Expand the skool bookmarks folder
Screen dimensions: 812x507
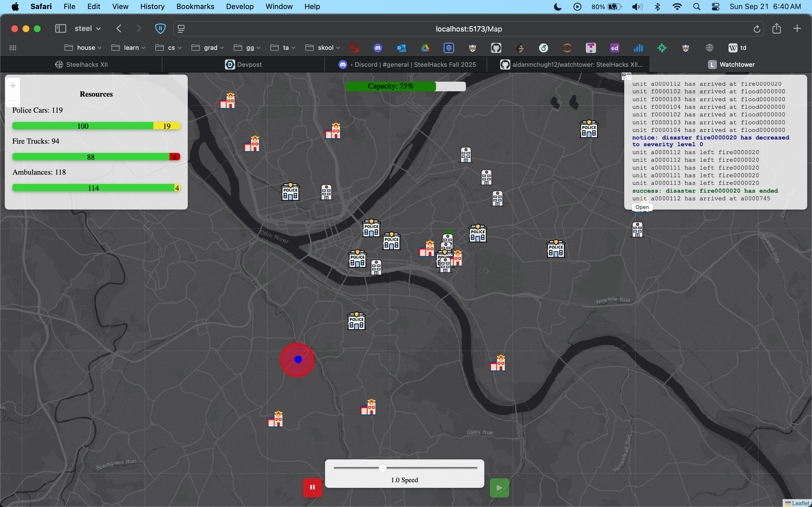[323, 48]
